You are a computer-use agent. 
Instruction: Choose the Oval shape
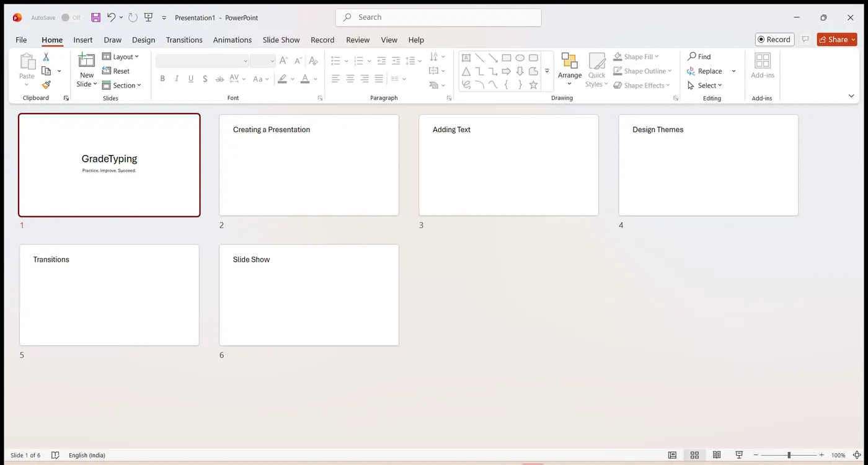coord(520,58)
